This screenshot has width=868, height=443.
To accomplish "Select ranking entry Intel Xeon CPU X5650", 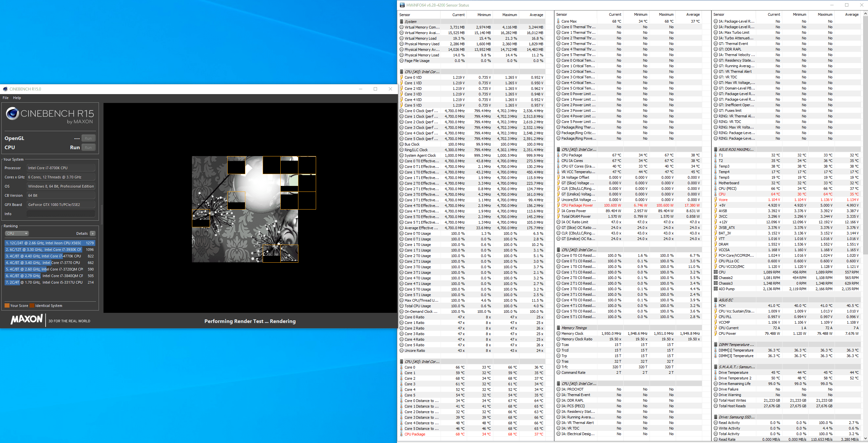I will pyautogui.click(x=50, y=243).
